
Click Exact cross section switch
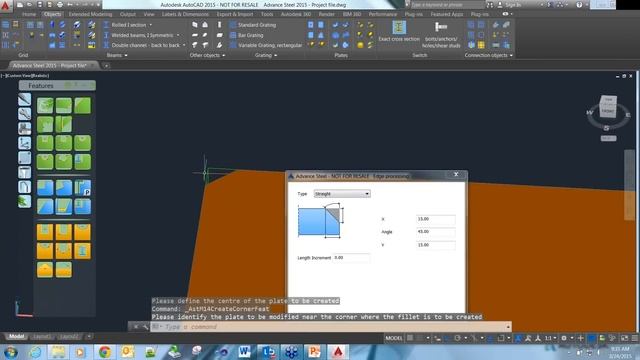(399, 31)
